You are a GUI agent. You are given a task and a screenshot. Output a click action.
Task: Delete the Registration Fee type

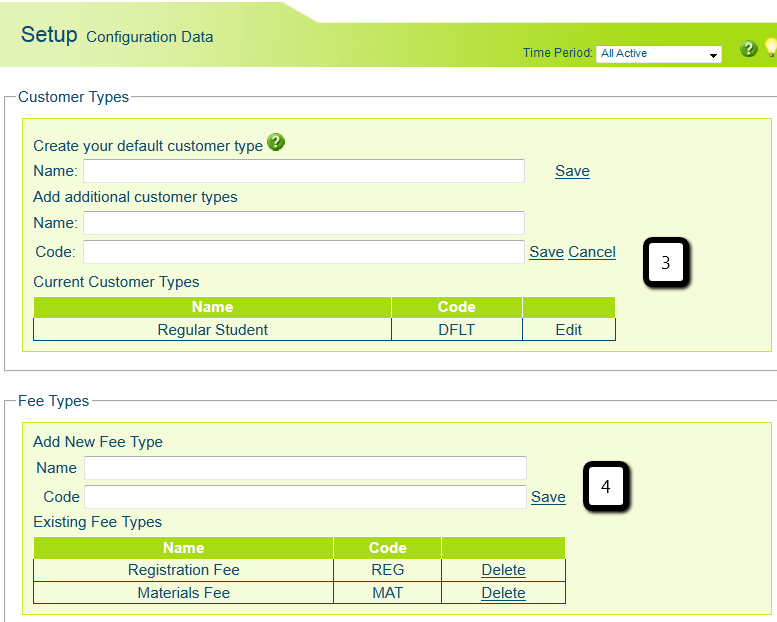(x=503, y=570)
